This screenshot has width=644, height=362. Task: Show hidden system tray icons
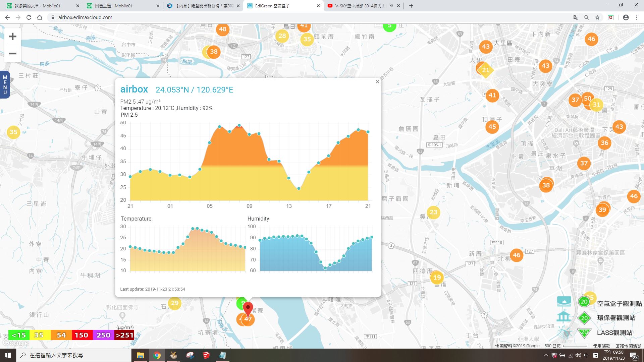[546, 355]
